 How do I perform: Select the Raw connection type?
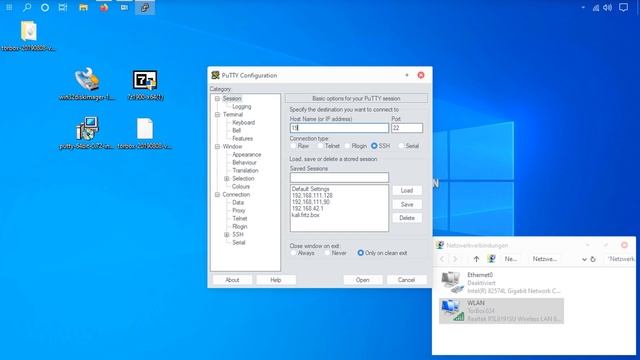[x=293, y=146]
